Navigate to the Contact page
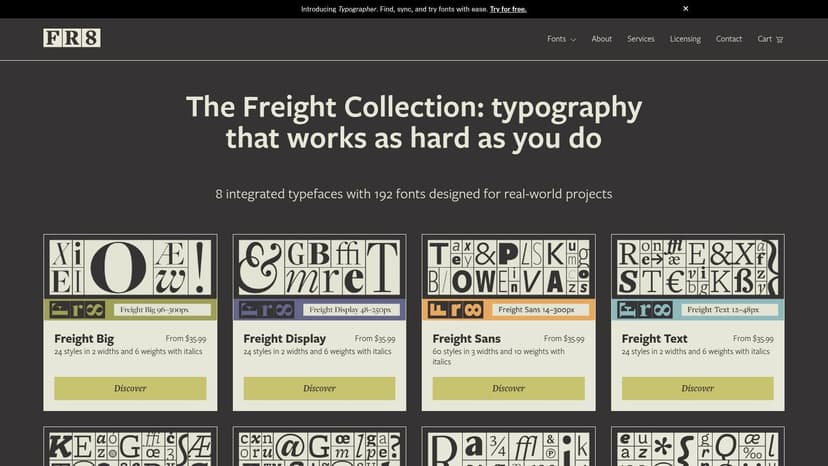828x466 pixels. 729,39
